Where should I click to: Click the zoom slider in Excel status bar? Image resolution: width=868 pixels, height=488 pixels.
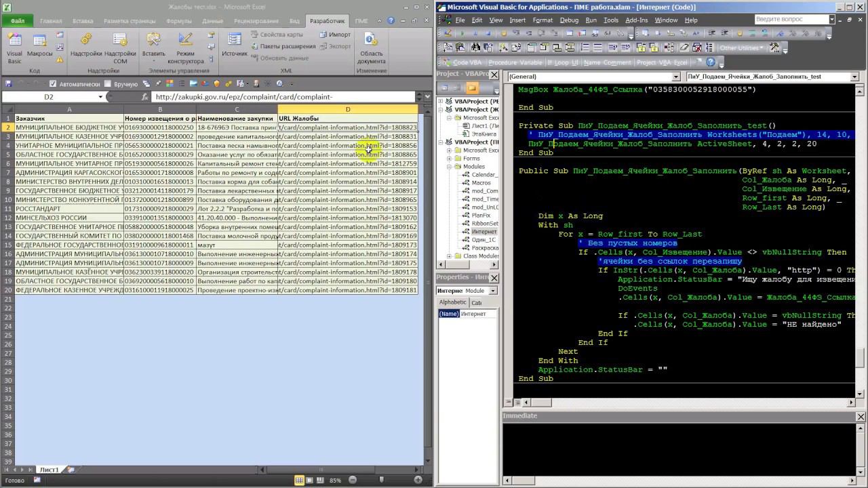click(381, 480)
